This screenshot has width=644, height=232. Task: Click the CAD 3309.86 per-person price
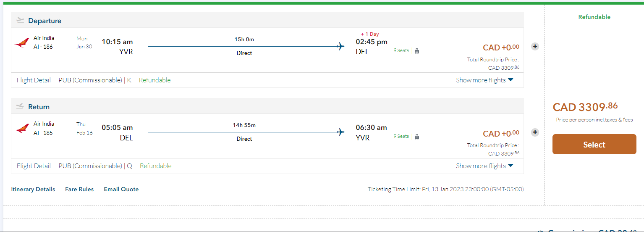(585, 107)
